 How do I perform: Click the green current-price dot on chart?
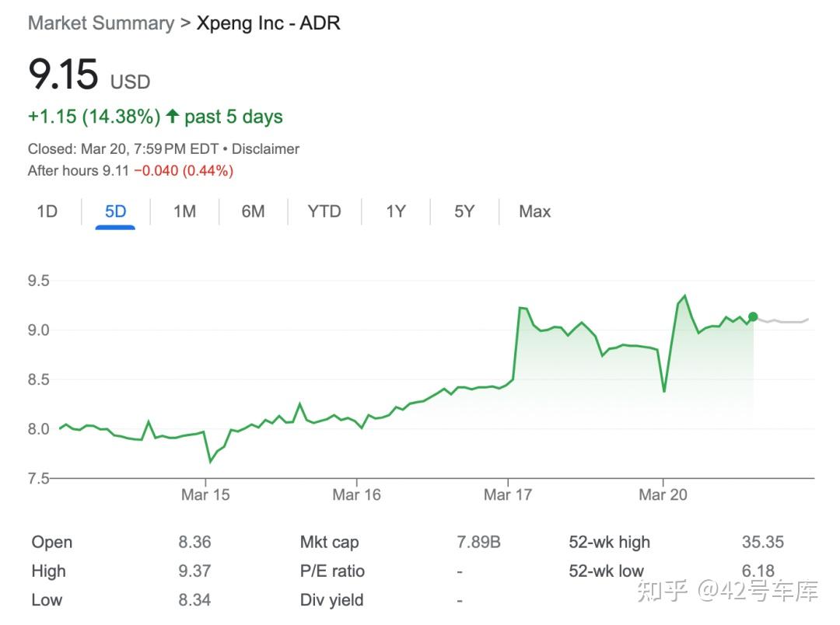[753, 316]
